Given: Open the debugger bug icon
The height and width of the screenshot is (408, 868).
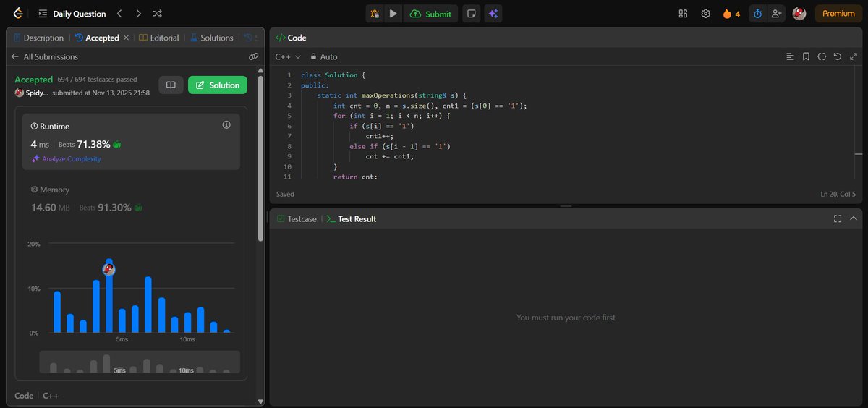Looking at the screenshot, I should pos(375,14).
